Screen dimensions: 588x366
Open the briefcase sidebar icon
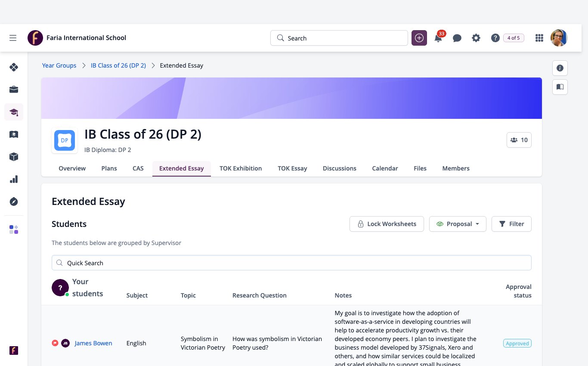14,90
